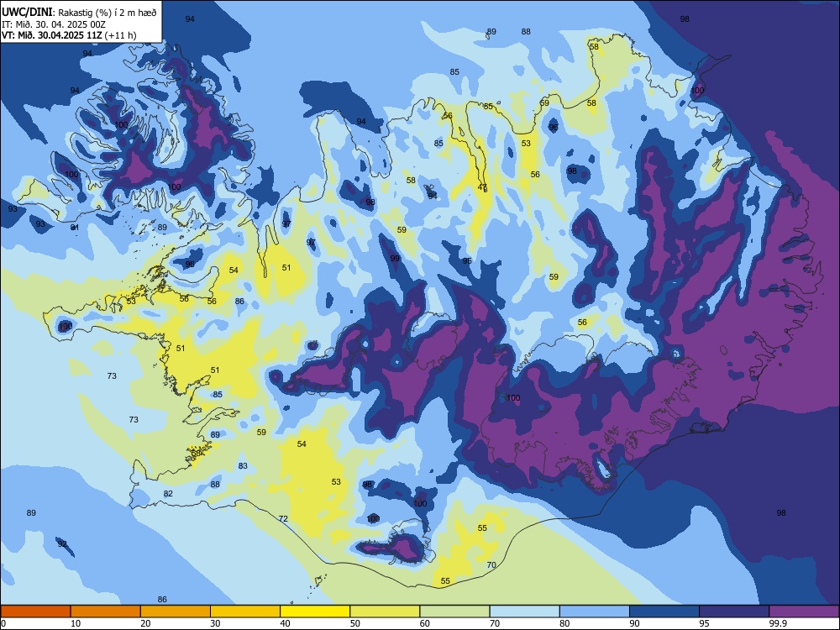The image size is (840, 630).
Task: Select the map value "82" on Reykjanes peninsula
Action: click(168, 493)
